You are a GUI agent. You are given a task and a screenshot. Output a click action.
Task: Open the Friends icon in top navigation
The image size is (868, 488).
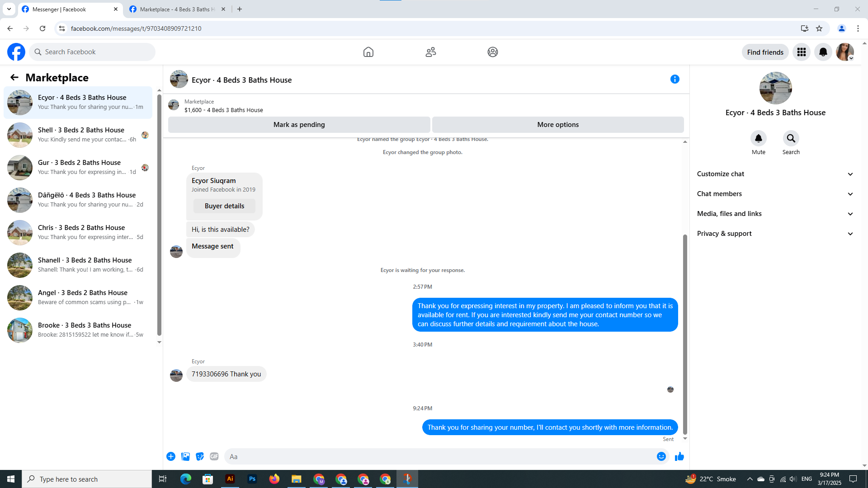[431, 52]
